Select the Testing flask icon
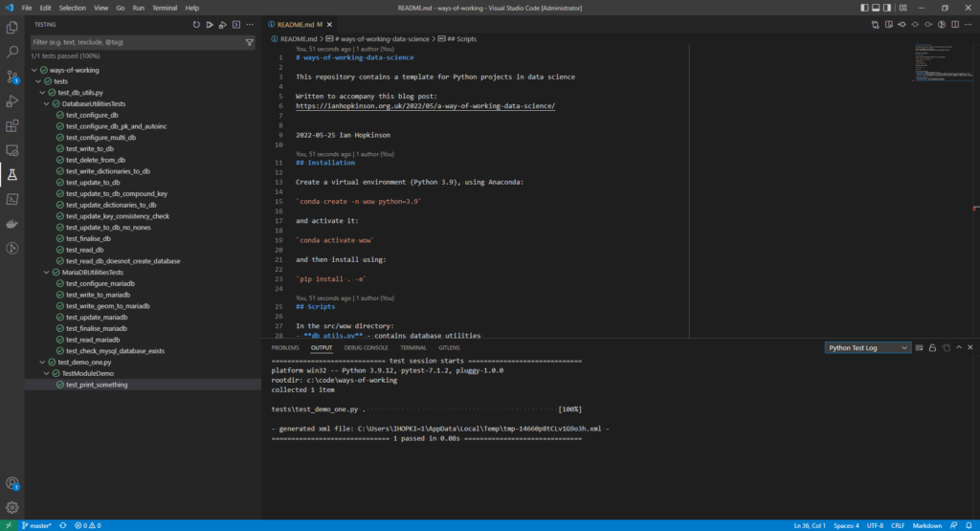The width and height of the screenshot is (980, 531). (x=11, y=175)
